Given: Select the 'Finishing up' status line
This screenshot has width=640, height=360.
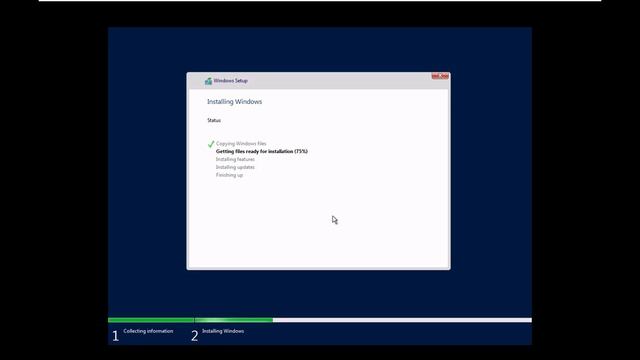Looking at the screenshot, I should point(229,175).
